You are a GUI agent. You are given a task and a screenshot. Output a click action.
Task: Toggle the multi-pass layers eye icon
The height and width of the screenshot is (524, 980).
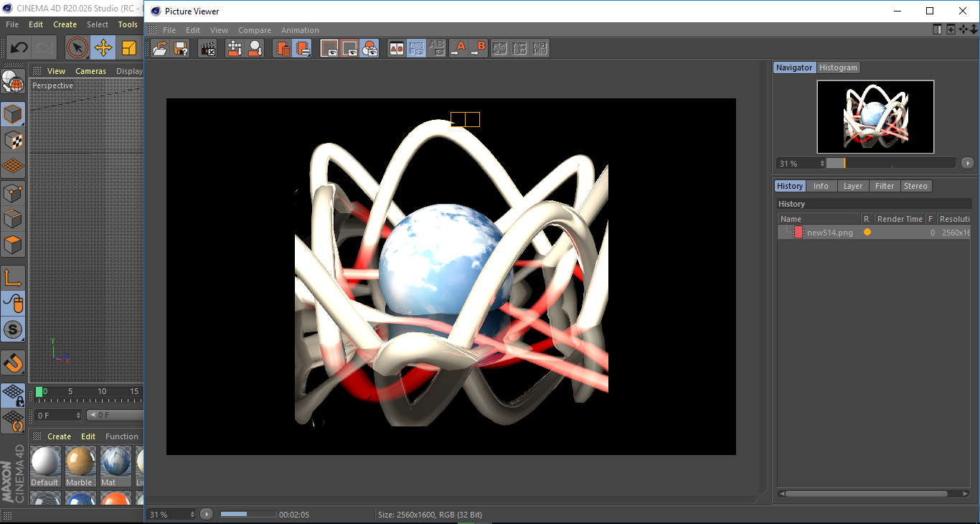[x=369, y=49]
